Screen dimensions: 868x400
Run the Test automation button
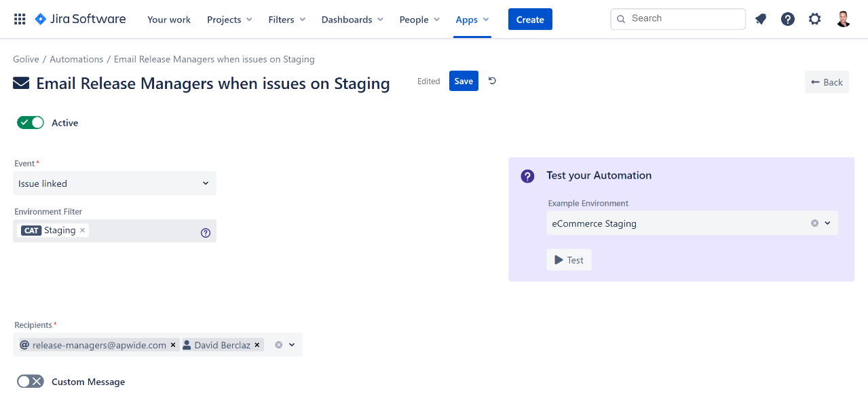click(569, 260)
